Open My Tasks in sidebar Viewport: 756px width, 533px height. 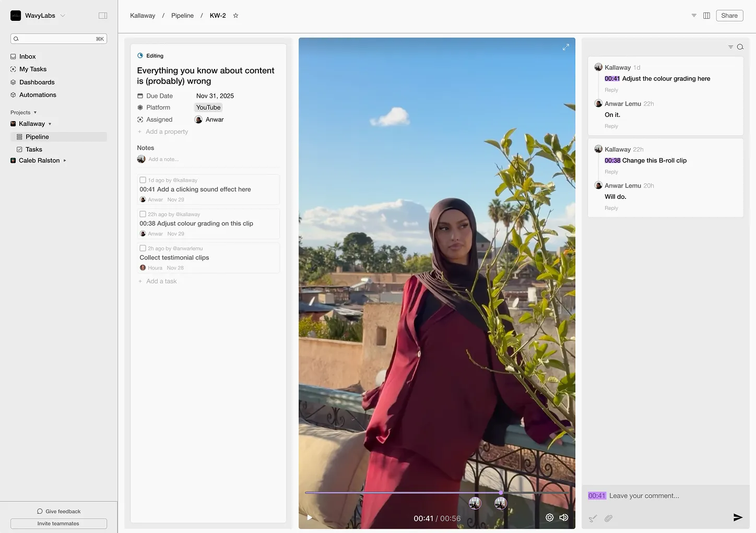click(x=33, y=69)
